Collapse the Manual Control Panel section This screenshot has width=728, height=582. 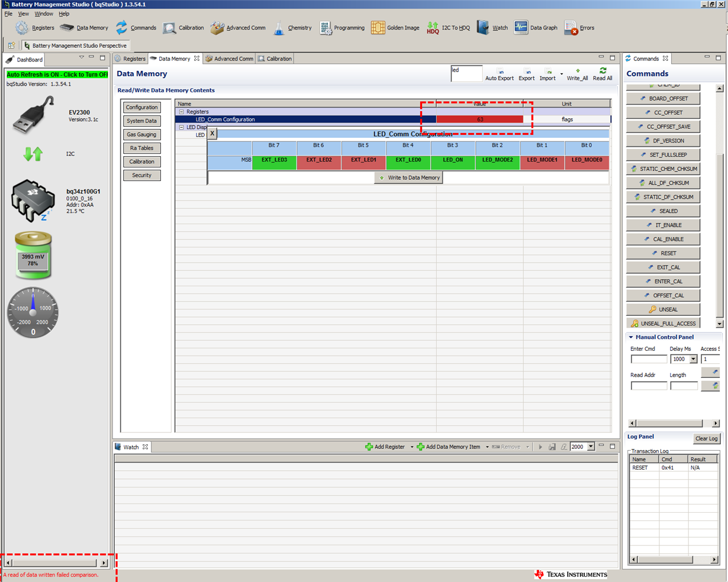point(631,337)
